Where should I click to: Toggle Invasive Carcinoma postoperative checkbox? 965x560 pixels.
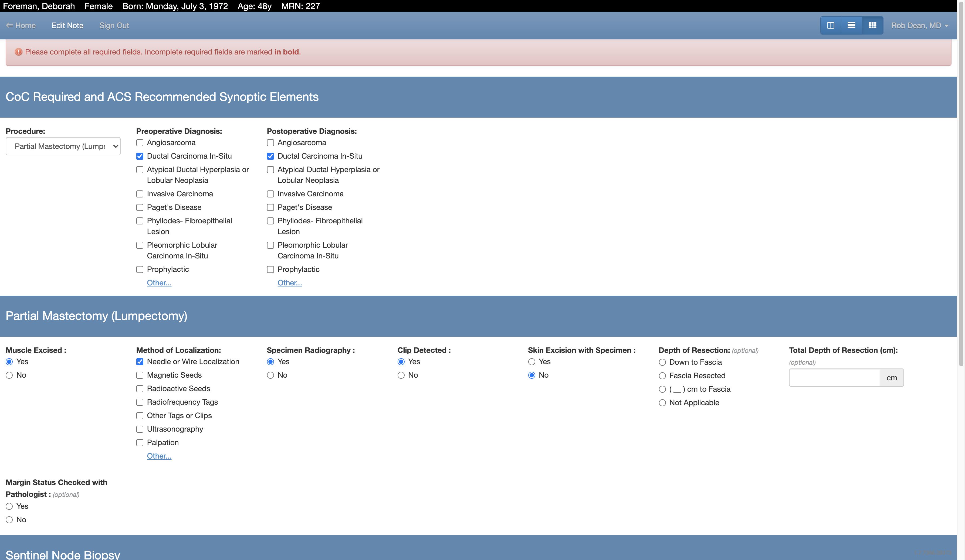(x=270, y=194)
